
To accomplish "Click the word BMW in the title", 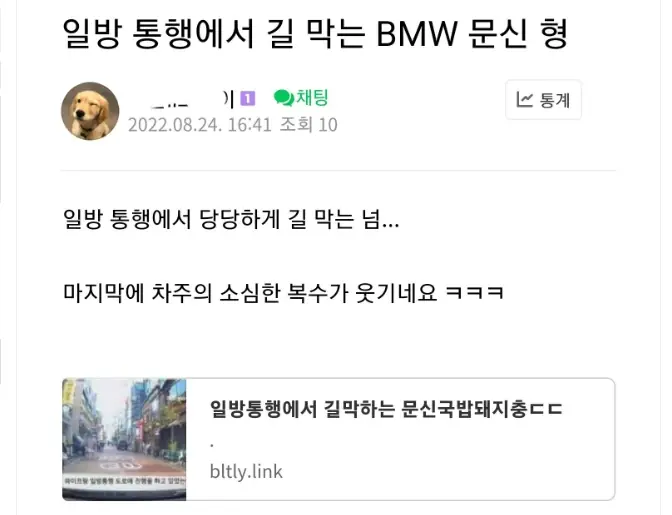I will coord(417,34).
